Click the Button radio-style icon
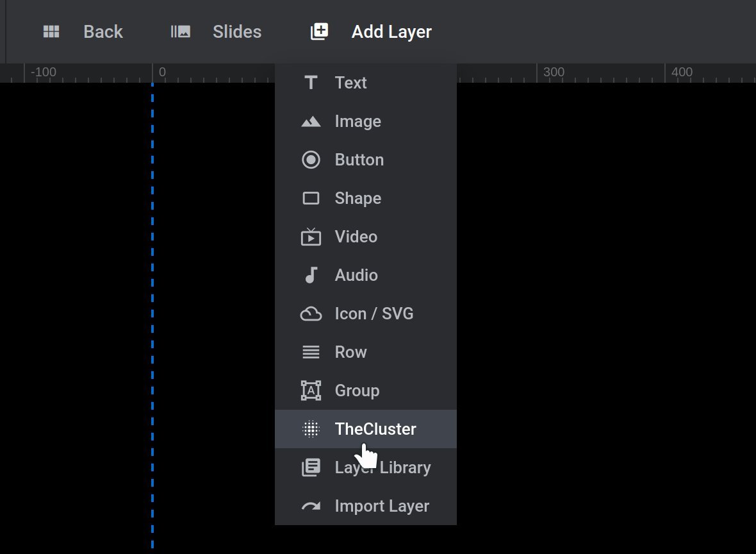The width and height of the screenshot is (756, 554). (x=311, y=160)
